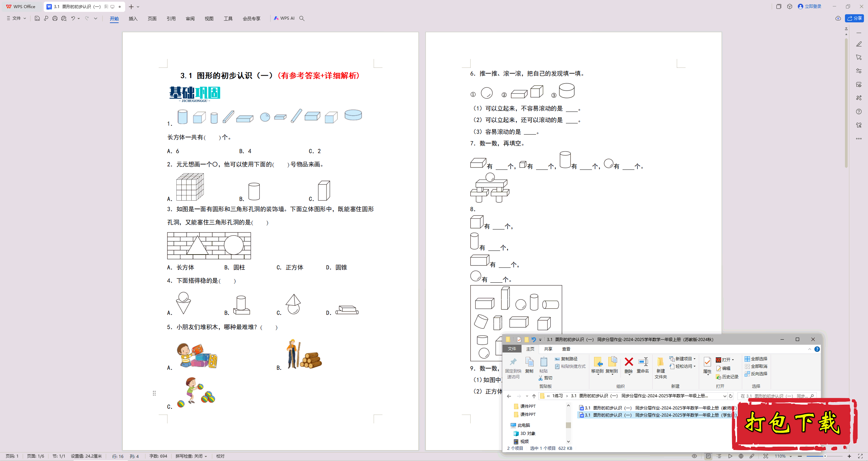The height and width of the screenshot is (461, 868).
Task: Click the search magnifier next to WPS AI
Action: [302, 18]
